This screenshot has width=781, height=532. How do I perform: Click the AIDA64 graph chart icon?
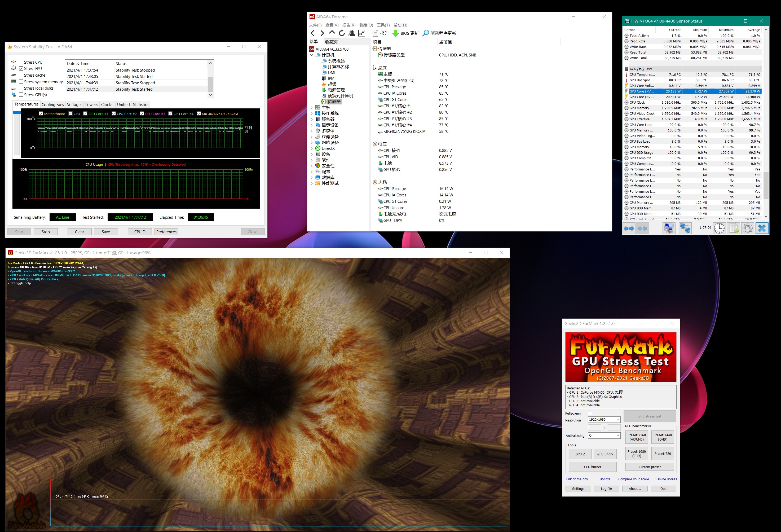pyautogui.click(x=361, y=33)
